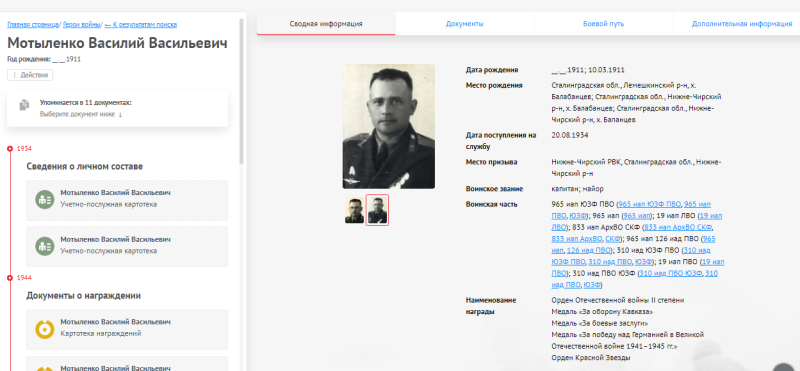
Task: Go to the Главная страница breadcrumb link
Action: coord(33,24)
